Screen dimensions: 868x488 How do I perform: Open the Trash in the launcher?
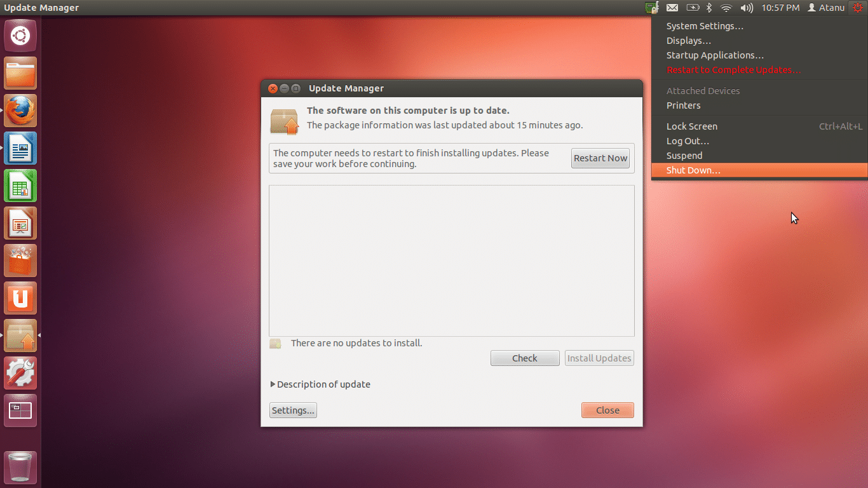pos(20,468)
